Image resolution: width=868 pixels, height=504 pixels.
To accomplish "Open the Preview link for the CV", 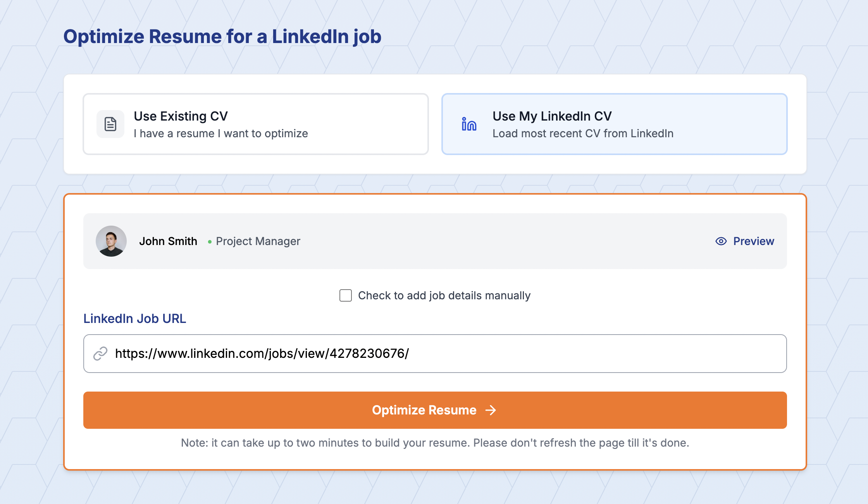I will click(744, 241).
